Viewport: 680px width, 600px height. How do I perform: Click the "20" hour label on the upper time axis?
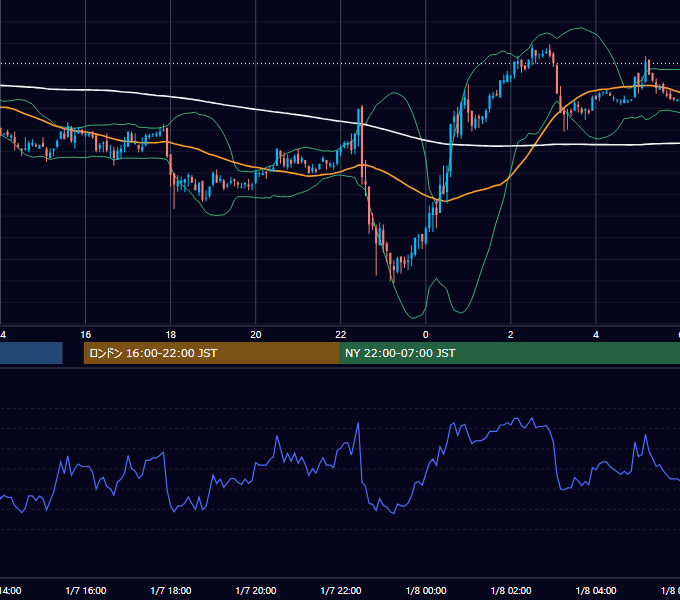[256, 335]
